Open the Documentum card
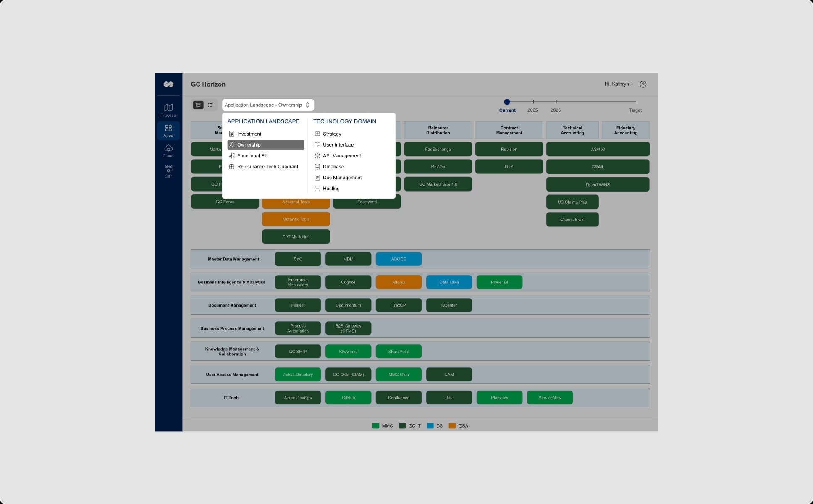 click(348, 305)
